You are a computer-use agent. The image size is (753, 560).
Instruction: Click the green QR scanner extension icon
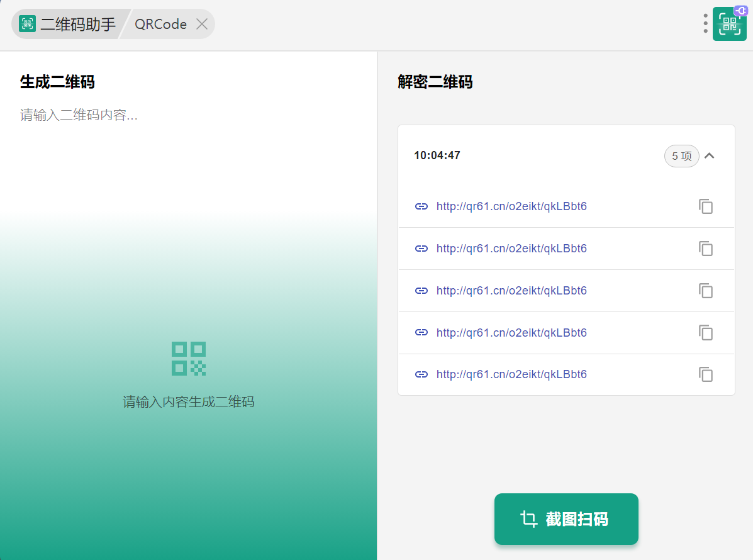(x=729, y=24)
